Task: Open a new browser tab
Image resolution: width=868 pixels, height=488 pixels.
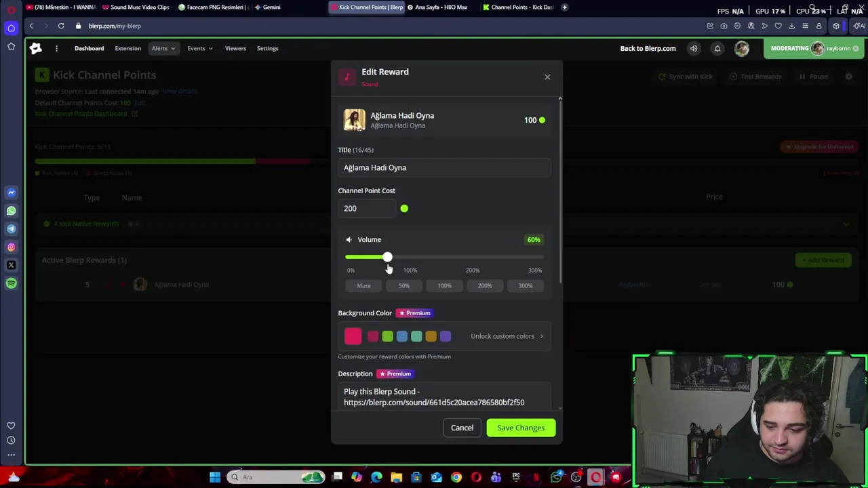Action: (564, 7)
